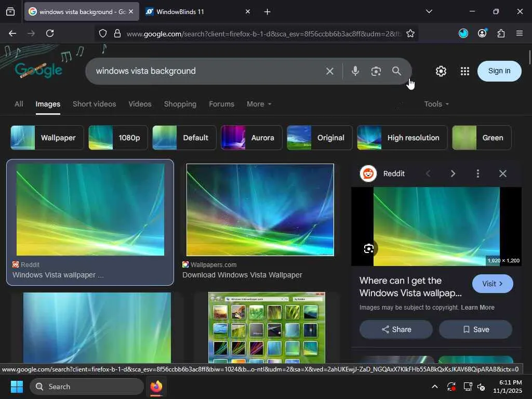Switch to Short videos tab
This screenshot has width=532, height=399.
[95, 104]
